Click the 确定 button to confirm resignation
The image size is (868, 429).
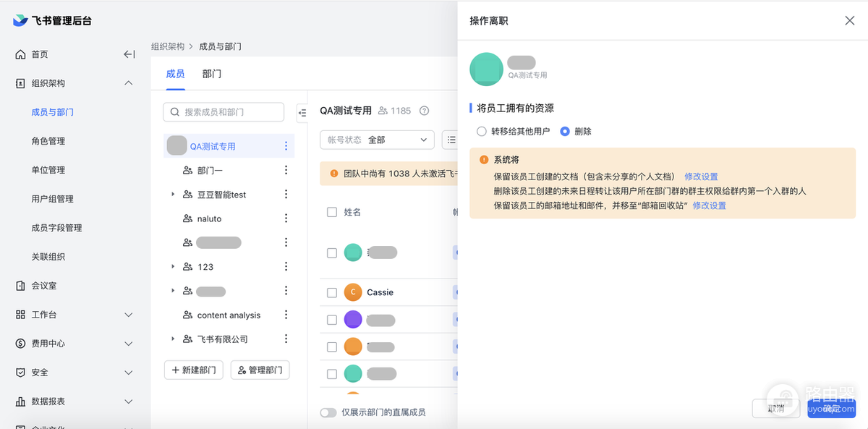pos(832,409)
